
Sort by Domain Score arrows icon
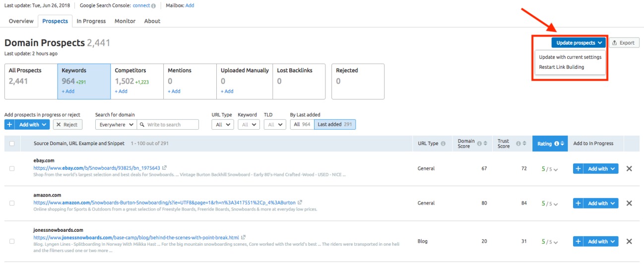(485, 144)
